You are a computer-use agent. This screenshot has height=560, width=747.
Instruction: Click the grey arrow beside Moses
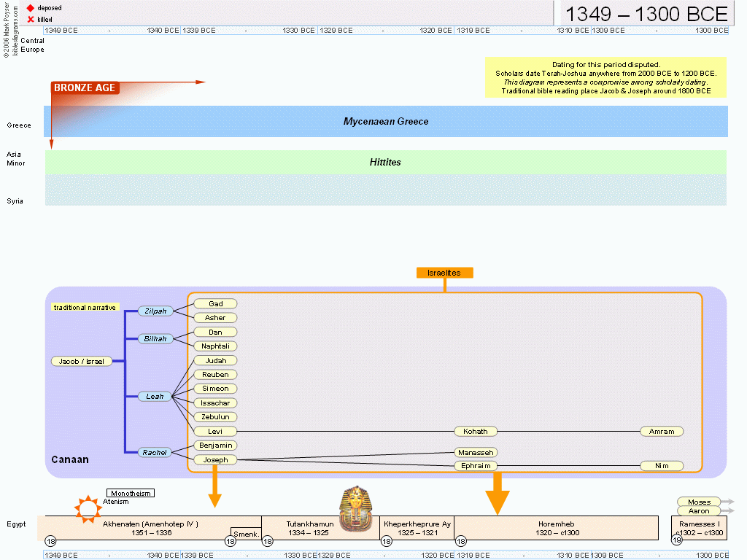point(727,502)
